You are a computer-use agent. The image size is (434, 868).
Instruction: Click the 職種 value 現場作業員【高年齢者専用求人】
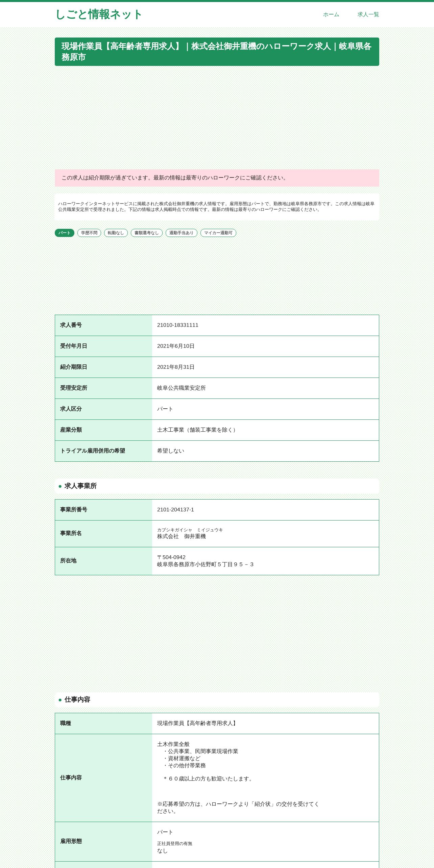(x=197, y=723)
